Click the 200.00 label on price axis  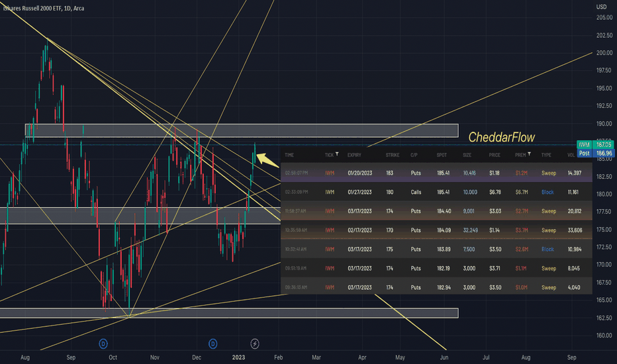point(604,53)
